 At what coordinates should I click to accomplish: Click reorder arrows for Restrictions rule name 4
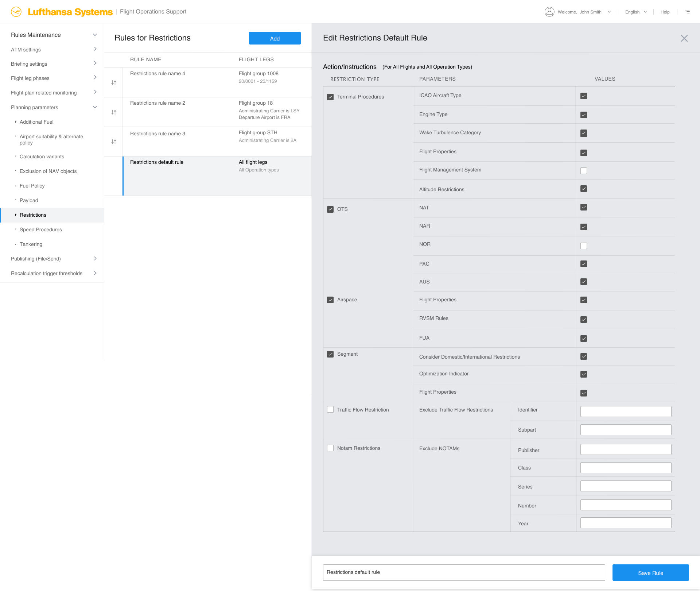[114, 83]
